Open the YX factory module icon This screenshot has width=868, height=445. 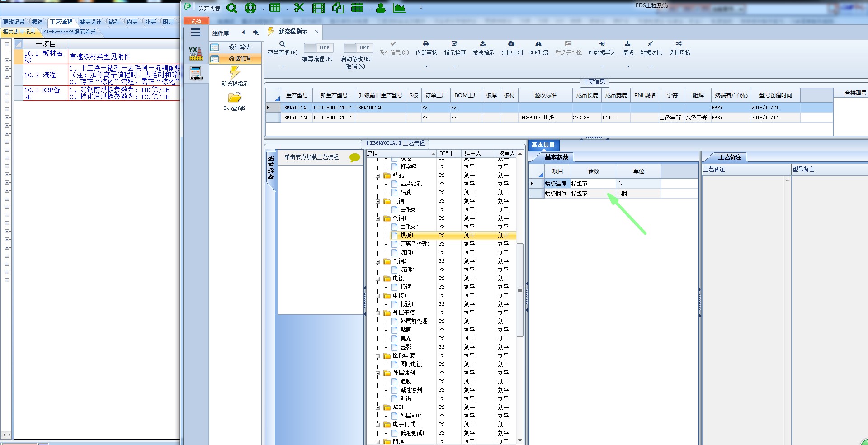point(196,53)
